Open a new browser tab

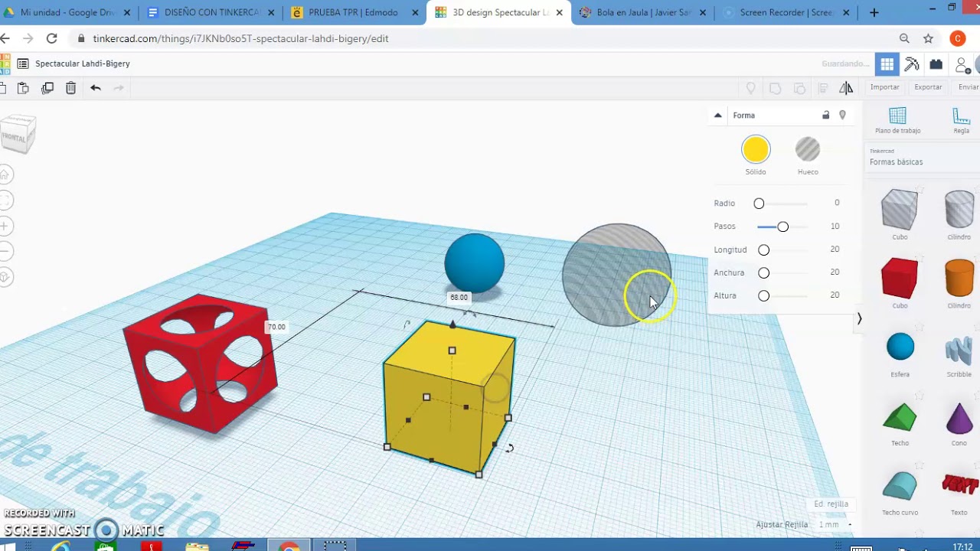coord(874,12)
